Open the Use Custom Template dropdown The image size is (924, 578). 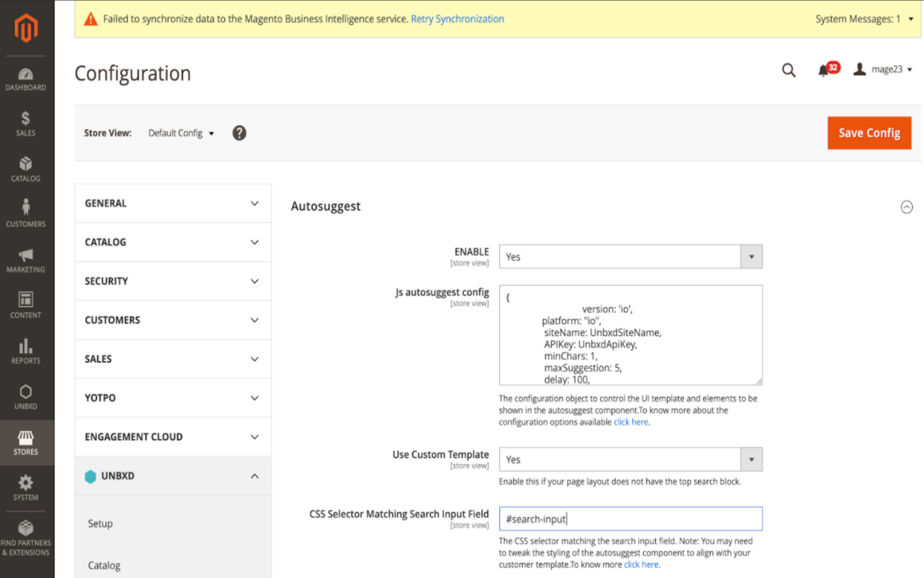(x=630, y=459)
